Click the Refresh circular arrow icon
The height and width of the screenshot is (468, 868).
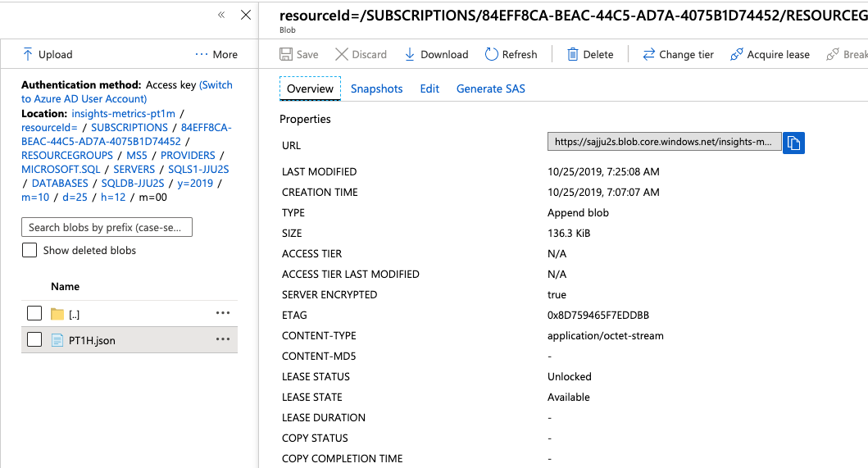click(x=491, y=54)
